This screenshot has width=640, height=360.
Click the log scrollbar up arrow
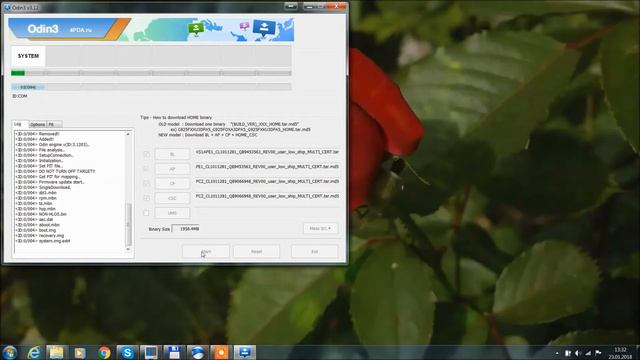click(x=128, y=134)
